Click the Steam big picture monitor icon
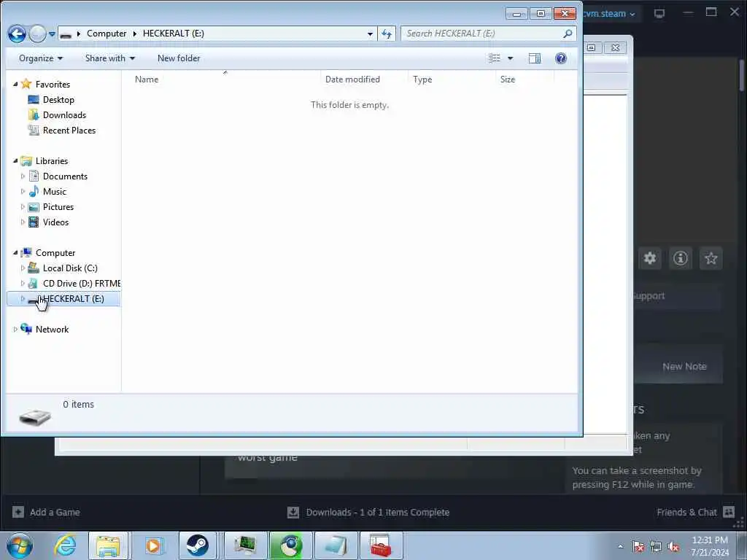Viewport: 747px width, 560px height. click(x=659, y=13)
